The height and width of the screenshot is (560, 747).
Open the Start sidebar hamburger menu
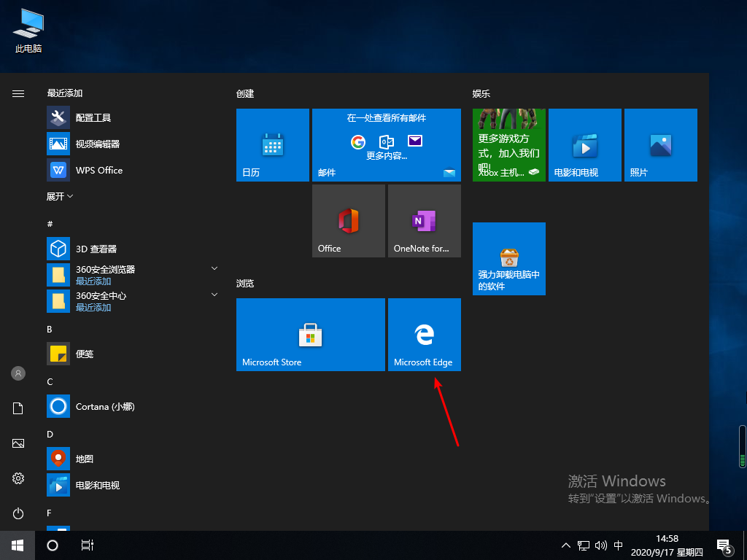coord(18,93)
